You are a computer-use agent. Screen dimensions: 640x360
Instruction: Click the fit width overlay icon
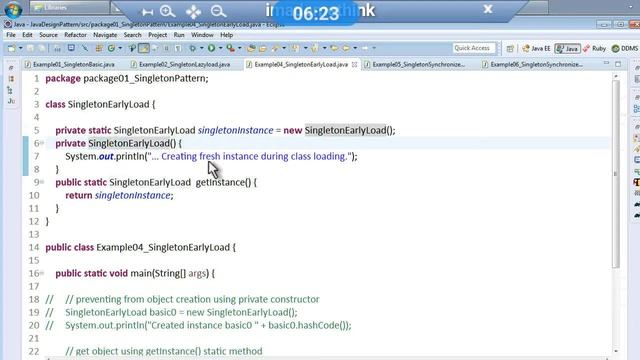click(x=147, y=12)
